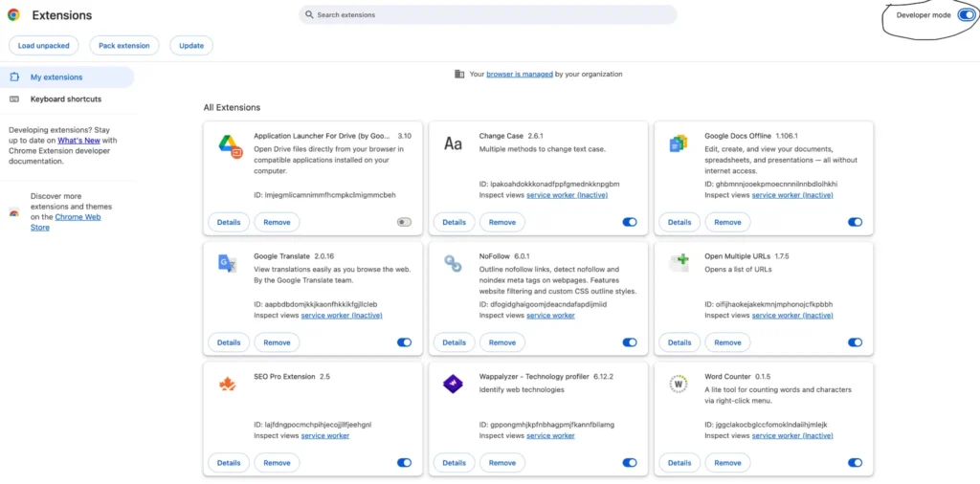Open Details for Wappalyzer
The image size is (980, 484).
[x=454, y=463]
